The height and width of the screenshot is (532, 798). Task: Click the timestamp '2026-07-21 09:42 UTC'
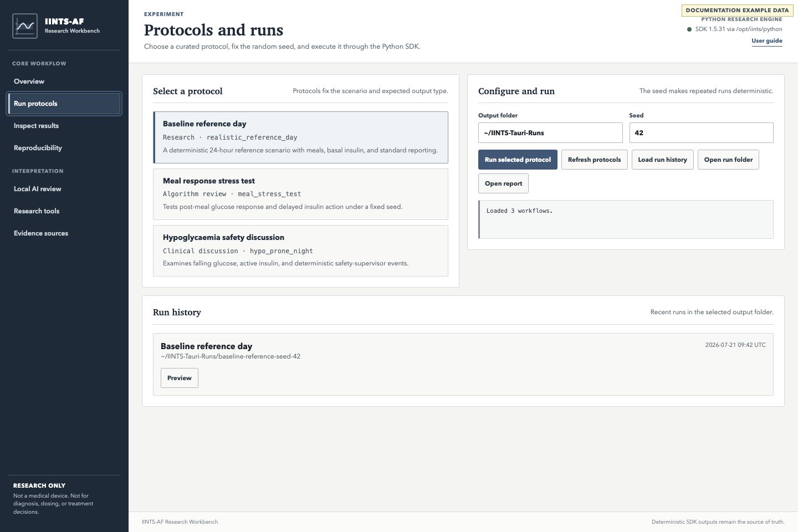pyautogui.click(x=735, y=345)
